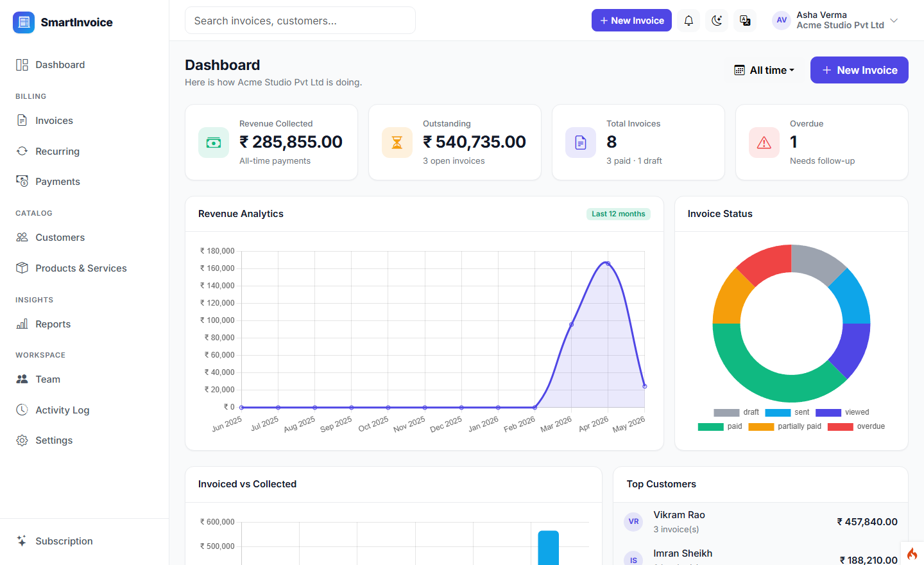Click the SmartInvoice logo icon
Screen dimensions: 924x565
(x=24, y=22)
